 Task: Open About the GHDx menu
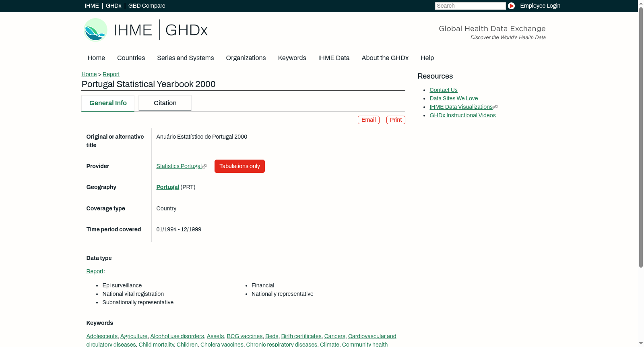[385, 58]
